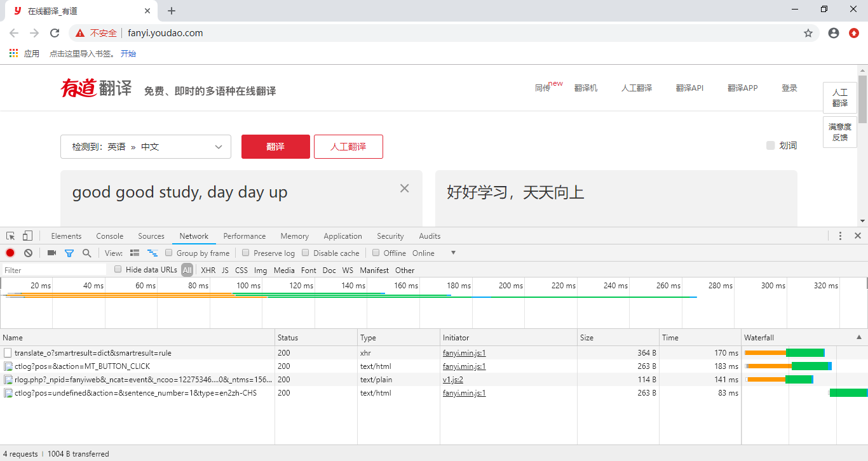The width and height of the screenshot is (868, 461).
Task: Toggle the 划词 checkbox
Action: pyautogui.click(x=770, y=145)
